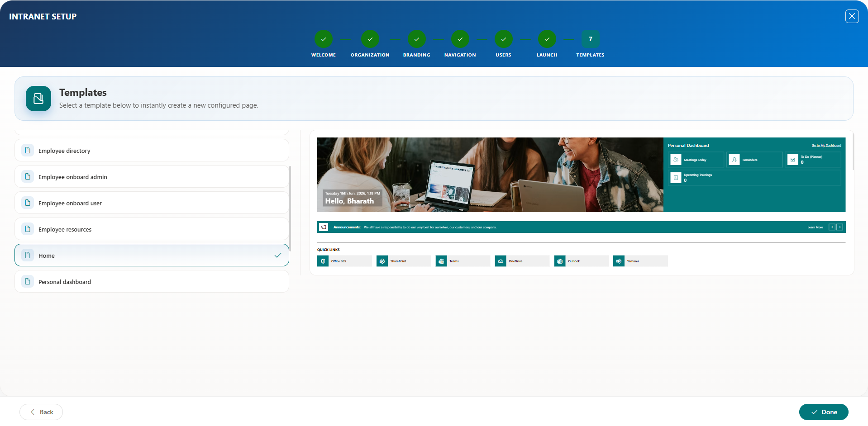
Task: Show the previous announcement arrow
Action: point(832,227)
